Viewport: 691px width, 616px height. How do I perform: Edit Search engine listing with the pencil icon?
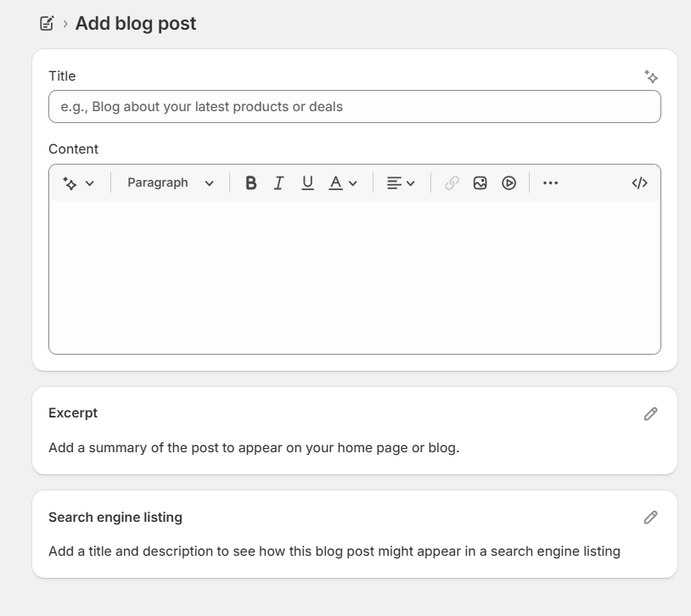(650, 518)
